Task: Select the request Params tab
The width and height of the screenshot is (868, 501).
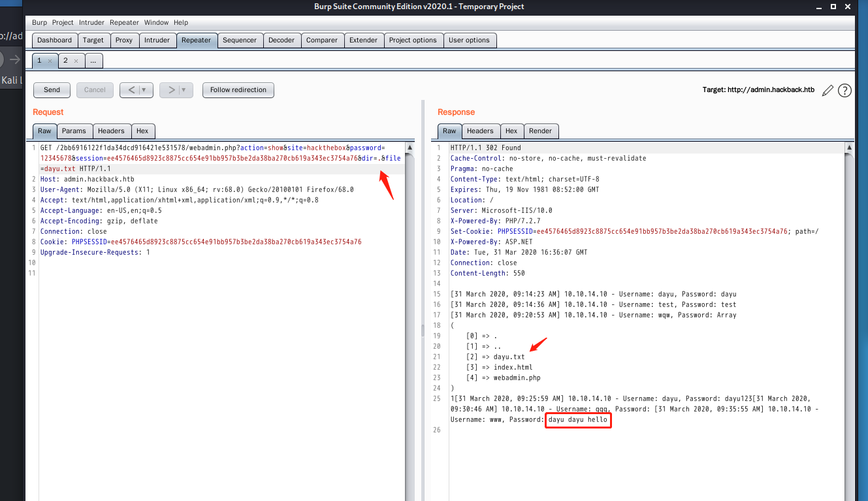Action: click(74, 131)
